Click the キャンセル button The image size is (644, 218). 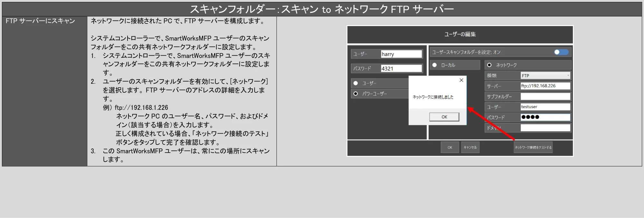click(470, 147)
